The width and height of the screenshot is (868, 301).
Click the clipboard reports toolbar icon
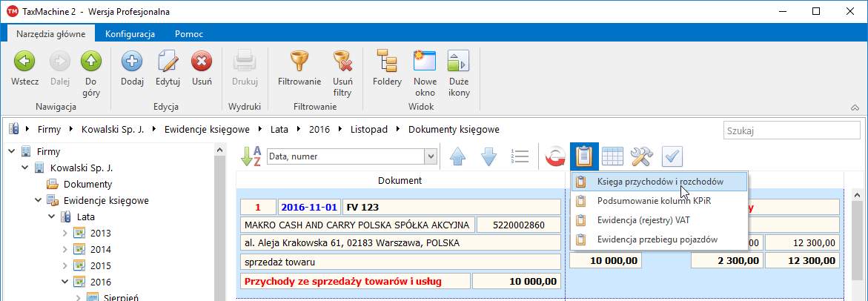click(x=584, y=156)
